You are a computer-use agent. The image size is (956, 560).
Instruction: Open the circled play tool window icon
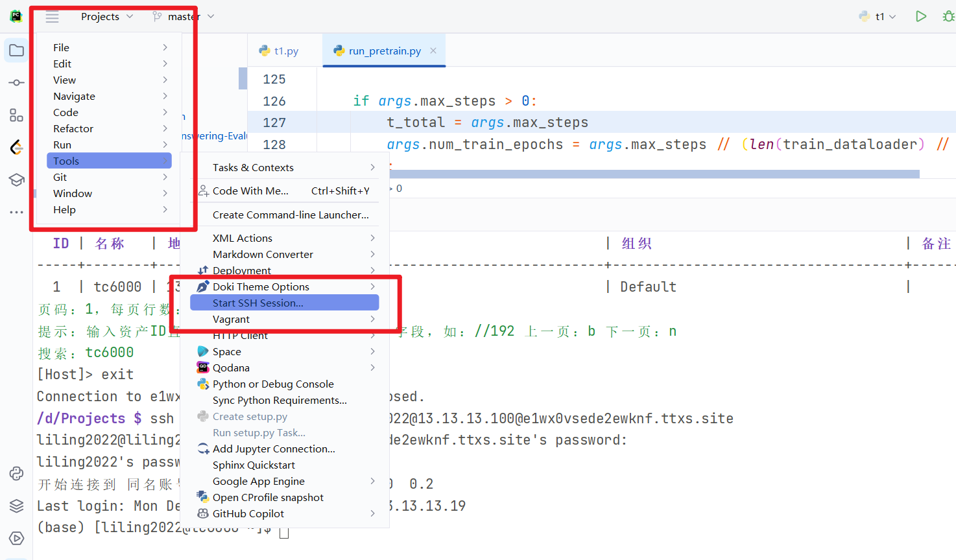click(16, 538)
